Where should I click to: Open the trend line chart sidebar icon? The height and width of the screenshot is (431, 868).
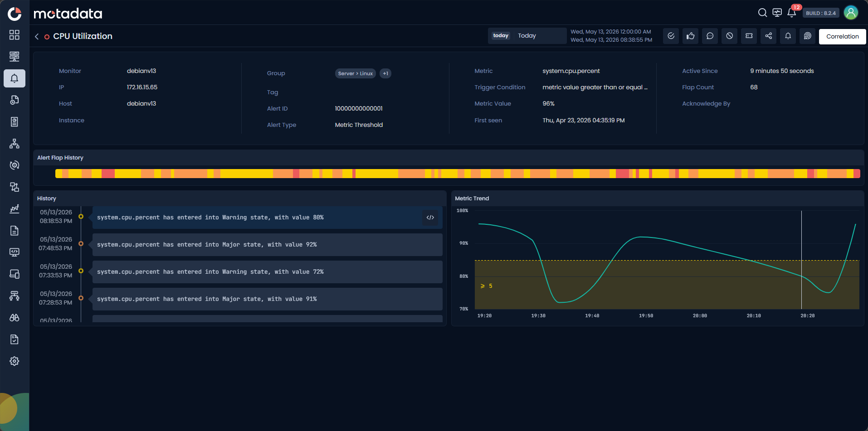point(15,209)
